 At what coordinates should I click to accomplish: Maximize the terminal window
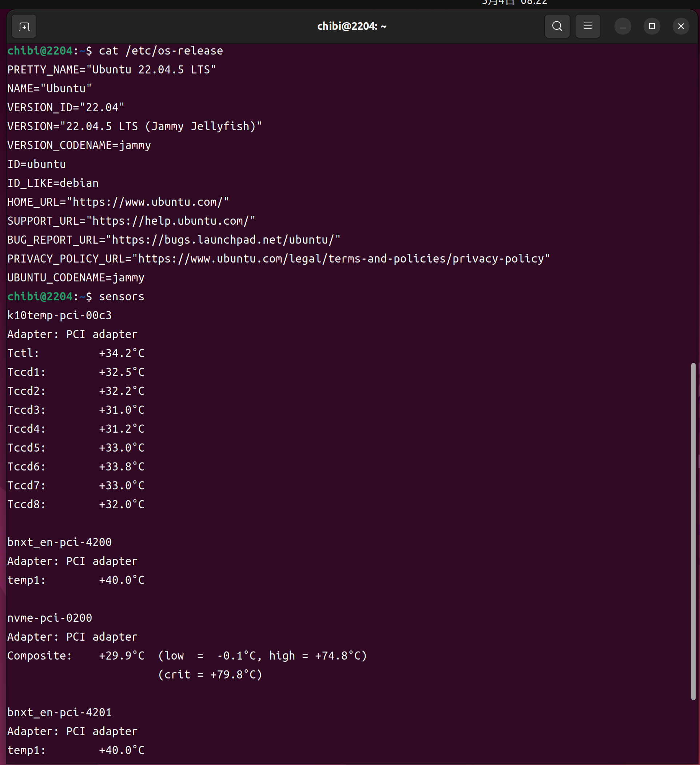coord(652,26)
